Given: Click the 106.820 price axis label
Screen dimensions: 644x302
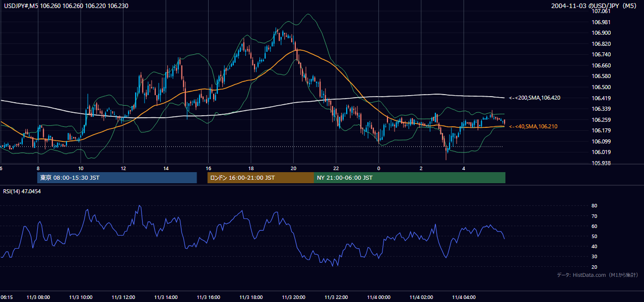Looking at the screenshot, I should pyautogui.click(x=601, y=44).
